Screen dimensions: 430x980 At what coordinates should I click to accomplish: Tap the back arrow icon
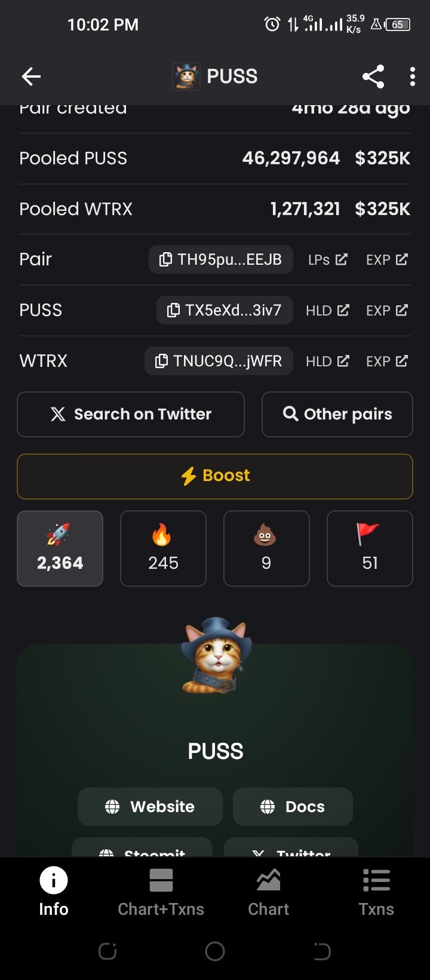click(31, 76)
